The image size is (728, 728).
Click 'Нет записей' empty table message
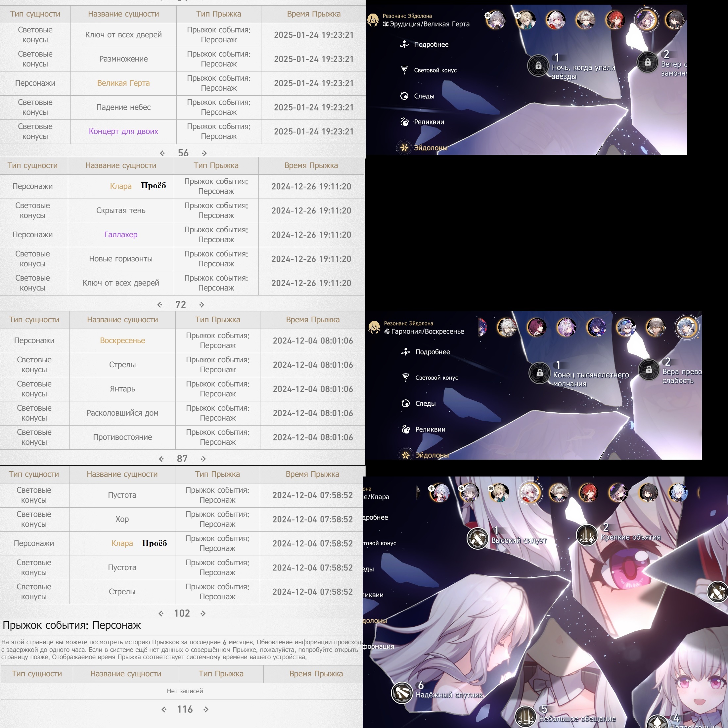pyautogui.click(x=185, y=691)
